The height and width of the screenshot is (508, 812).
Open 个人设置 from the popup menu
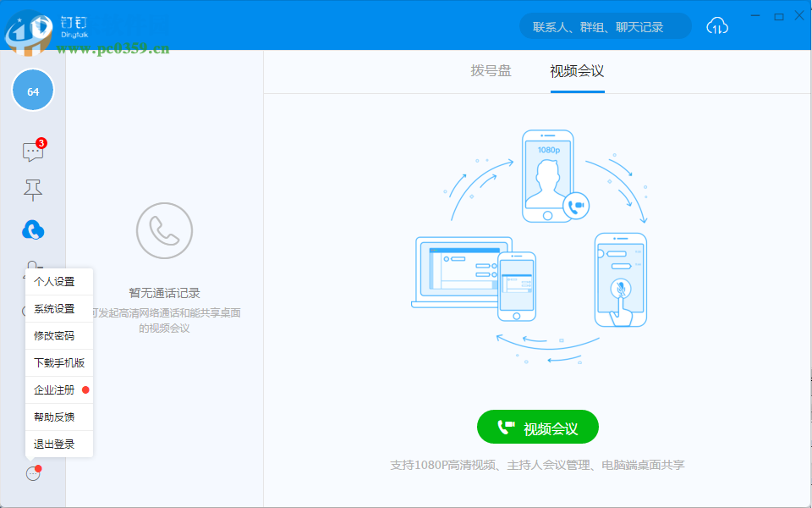point(59,282)
